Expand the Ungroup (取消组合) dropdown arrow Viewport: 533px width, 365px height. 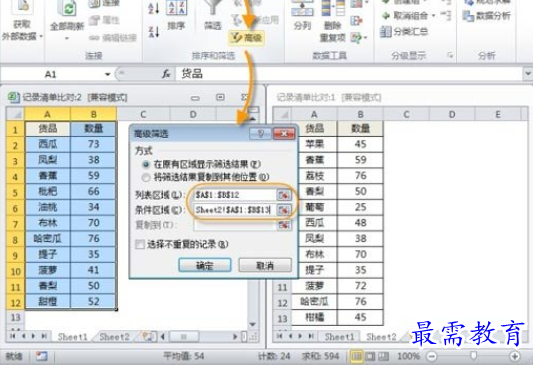pyautogui.click(x=433, y=16)
